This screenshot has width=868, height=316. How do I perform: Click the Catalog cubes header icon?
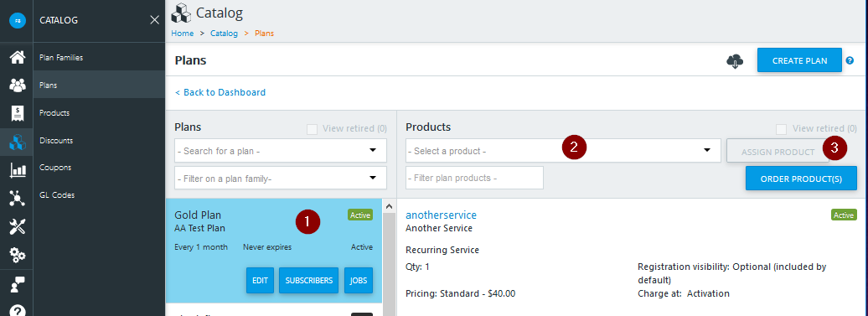pyautogui.click(x=181, y=13)
